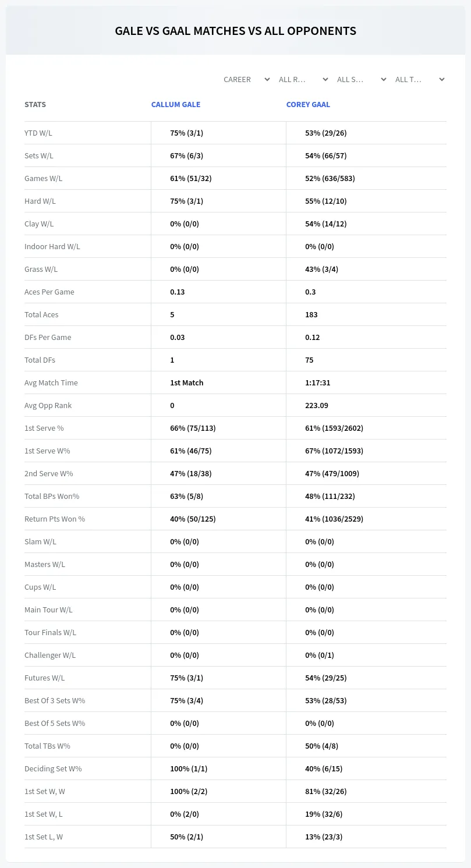This screenshot has height=868, width=471.
Task: Expand the ALL R... rounds dropdown
Action: point(303,80)
